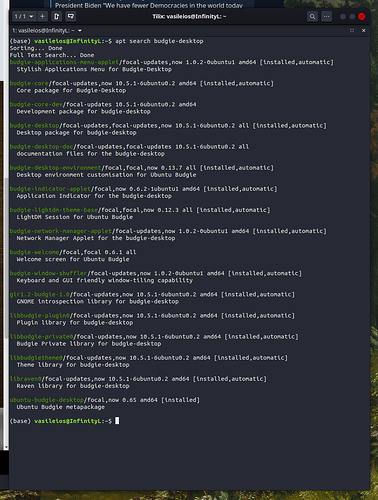378x500 pixels.
Task: Close the terminal pane with the X icon
Action: 364,31
